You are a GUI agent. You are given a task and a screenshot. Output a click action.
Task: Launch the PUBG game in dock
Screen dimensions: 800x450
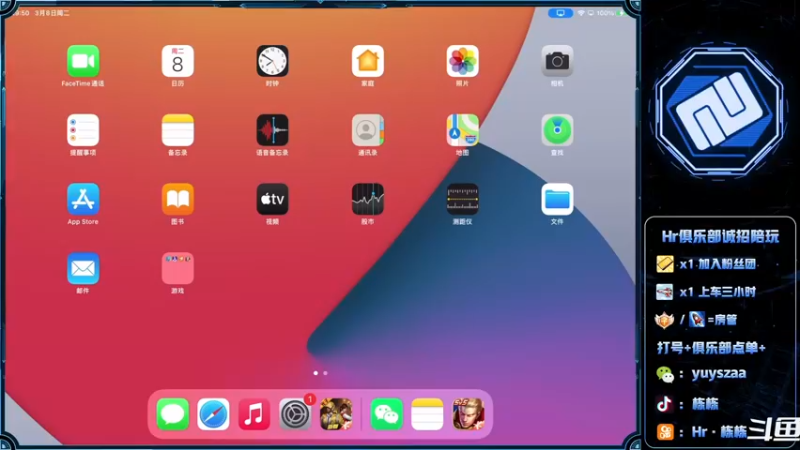[336, 414]
